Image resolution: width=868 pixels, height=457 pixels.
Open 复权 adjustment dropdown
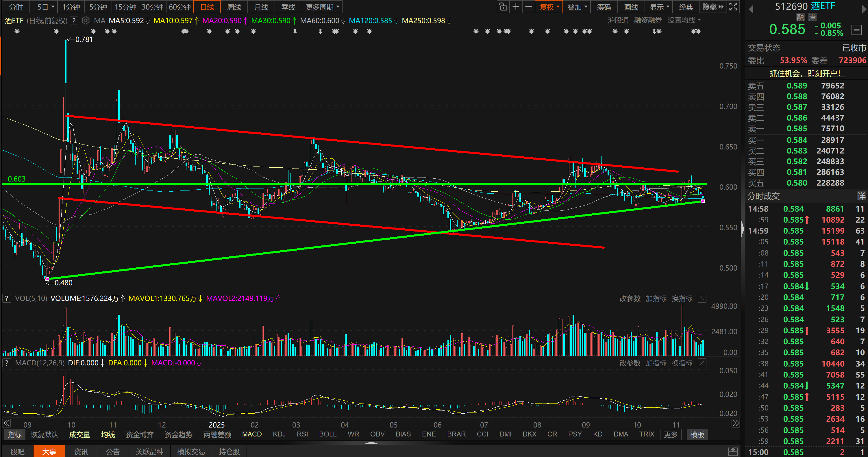tap(549, 7)
